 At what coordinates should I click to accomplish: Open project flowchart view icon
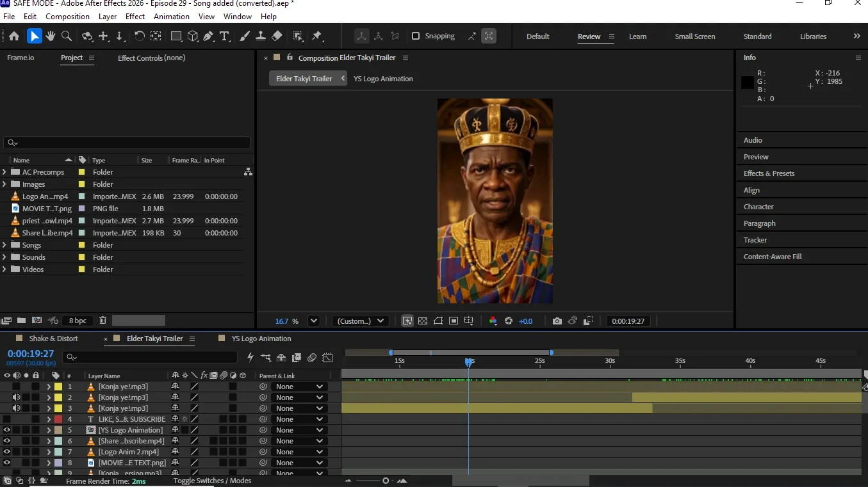(x=248, y=172)
